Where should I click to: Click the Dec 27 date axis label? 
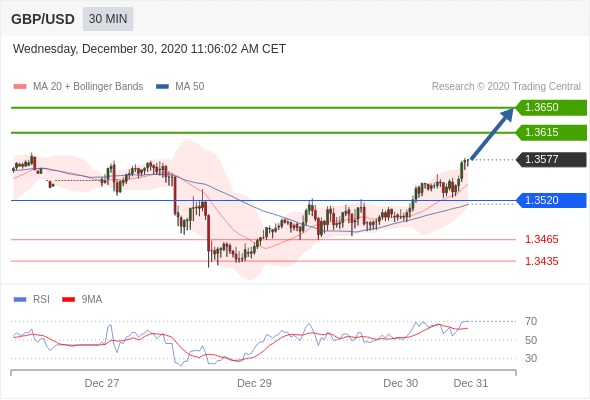[x=102, y=383]
